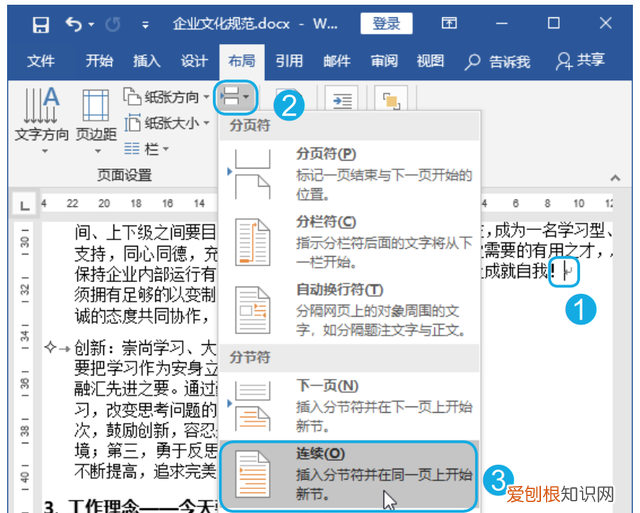Open the 文件 tab
The height and width of the screenshot is (513, 640).
[x=41, y=61]
